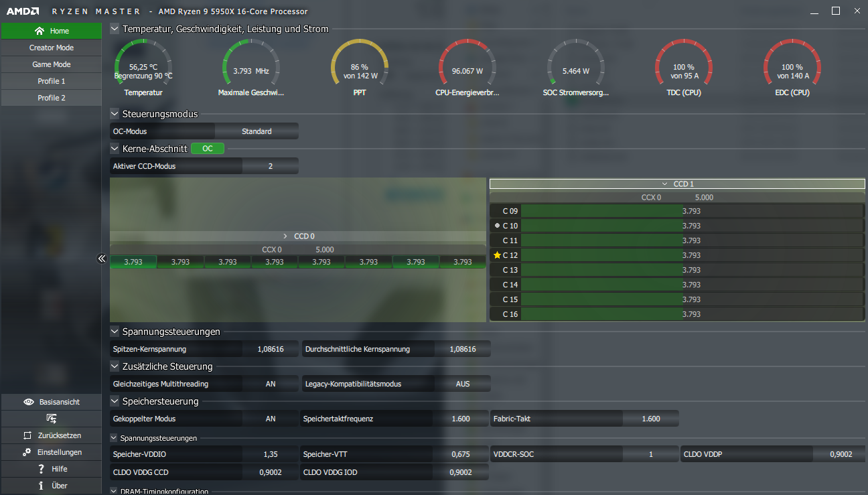Collapse the Kerne-Abschnitt section chevron
Screen dimensions: 868x495
(115, 149)
